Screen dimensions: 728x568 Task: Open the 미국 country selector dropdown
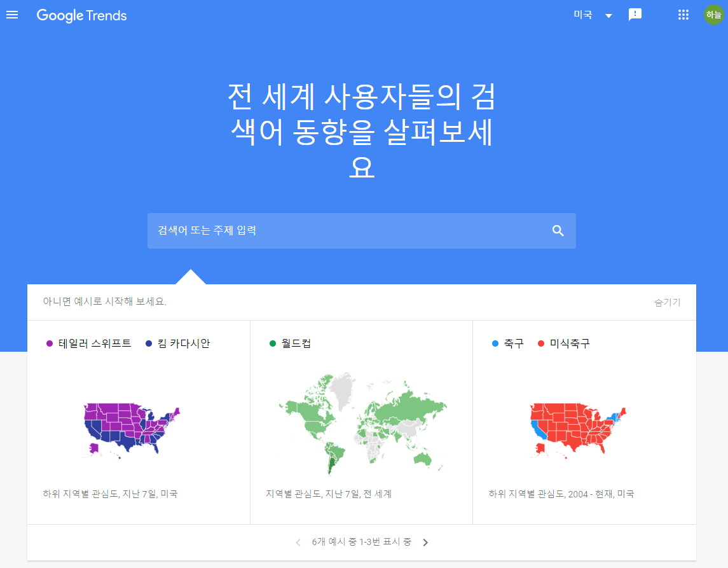coord(593,15)
